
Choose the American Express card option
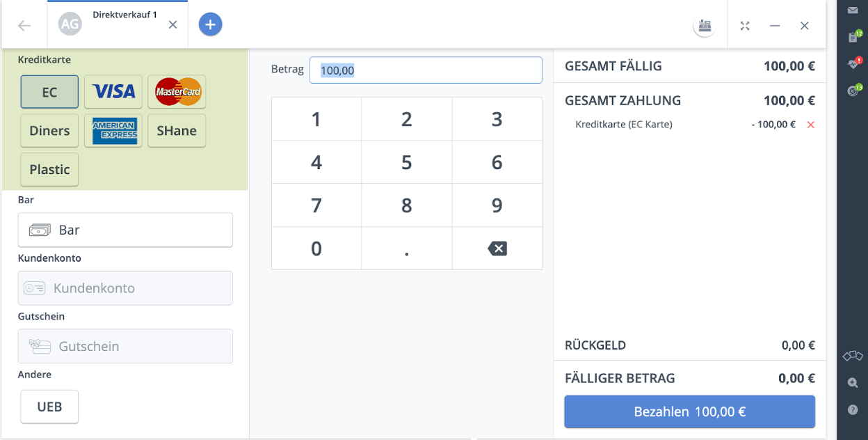[x=113, y=131]
